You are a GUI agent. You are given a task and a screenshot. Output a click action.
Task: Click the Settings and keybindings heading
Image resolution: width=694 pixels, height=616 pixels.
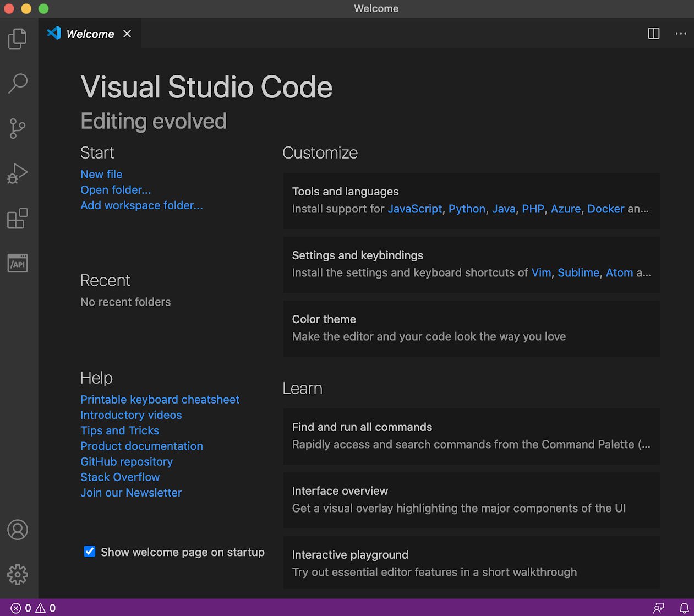(x=357, y=255)
